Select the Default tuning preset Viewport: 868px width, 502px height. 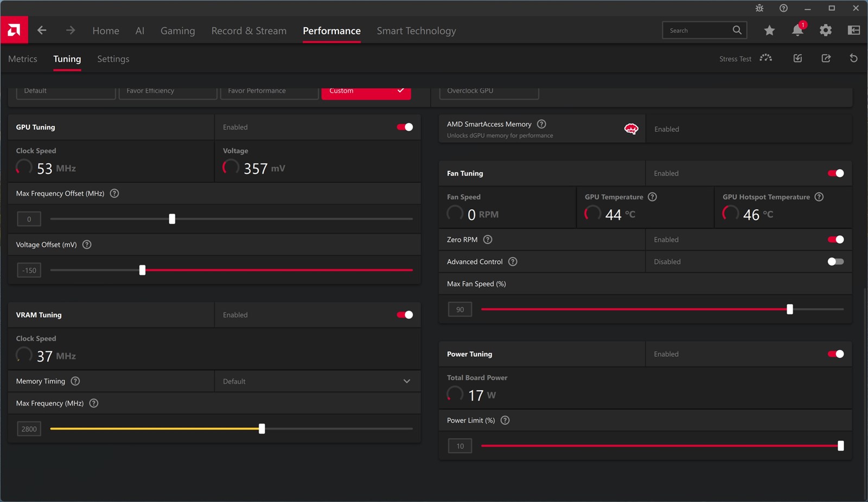pyautogui.click(x=66, y=92)
